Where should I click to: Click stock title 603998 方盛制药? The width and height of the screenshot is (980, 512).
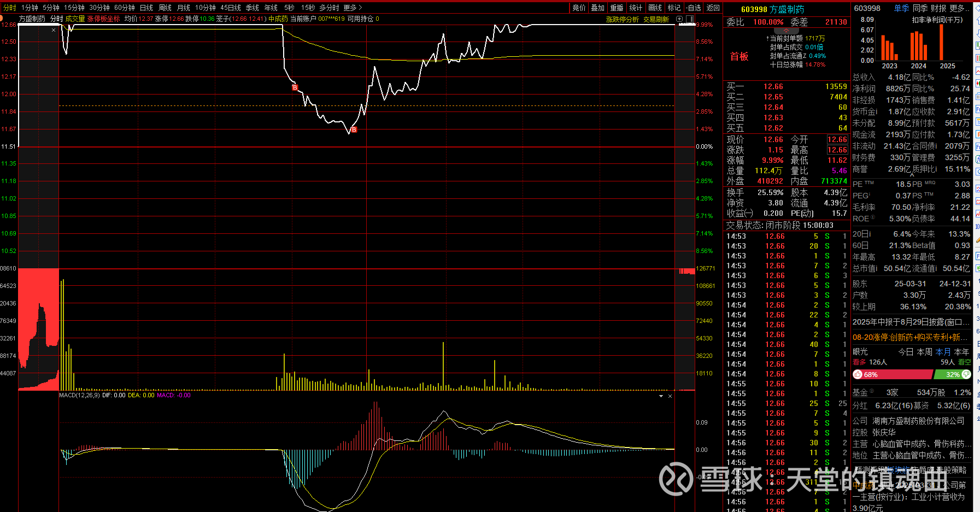coord(772,9)
